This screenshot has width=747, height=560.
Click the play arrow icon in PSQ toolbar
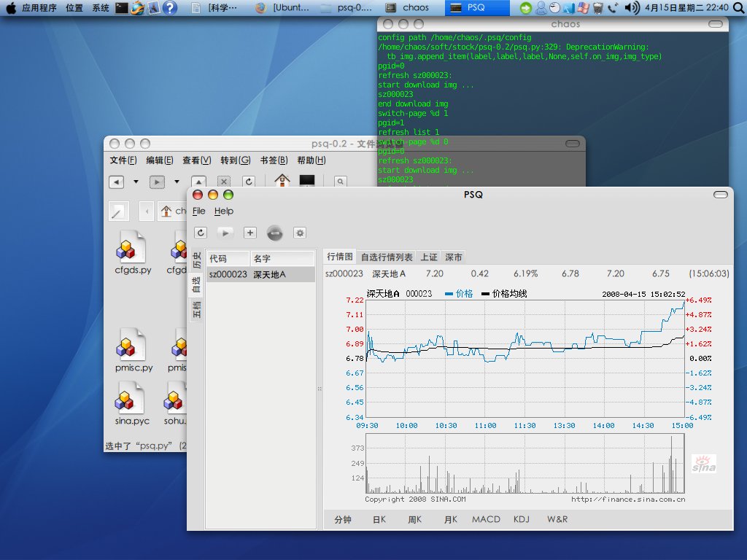pyautogui.click(x=225, y=233)
